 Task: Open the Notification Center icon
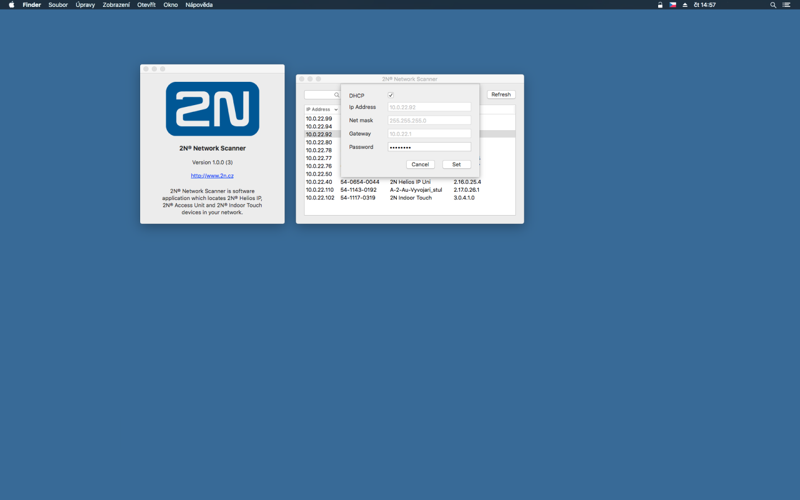[786, 5]
